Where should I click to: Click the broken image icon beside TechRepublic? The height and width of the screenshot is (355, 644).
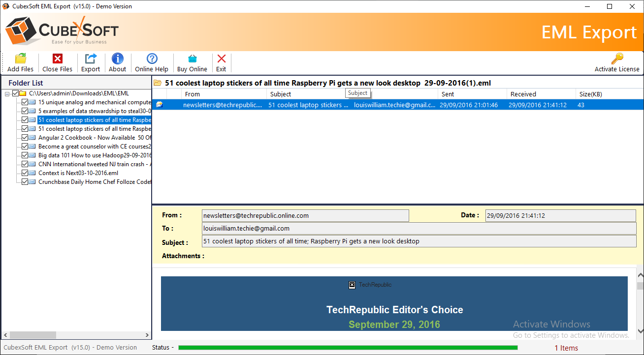tap(352, 285)
